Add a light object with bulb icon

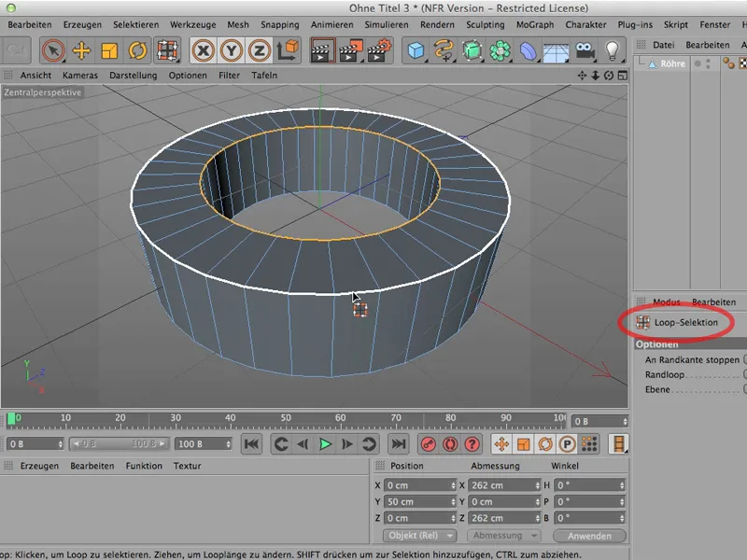(x=613, y=50)
